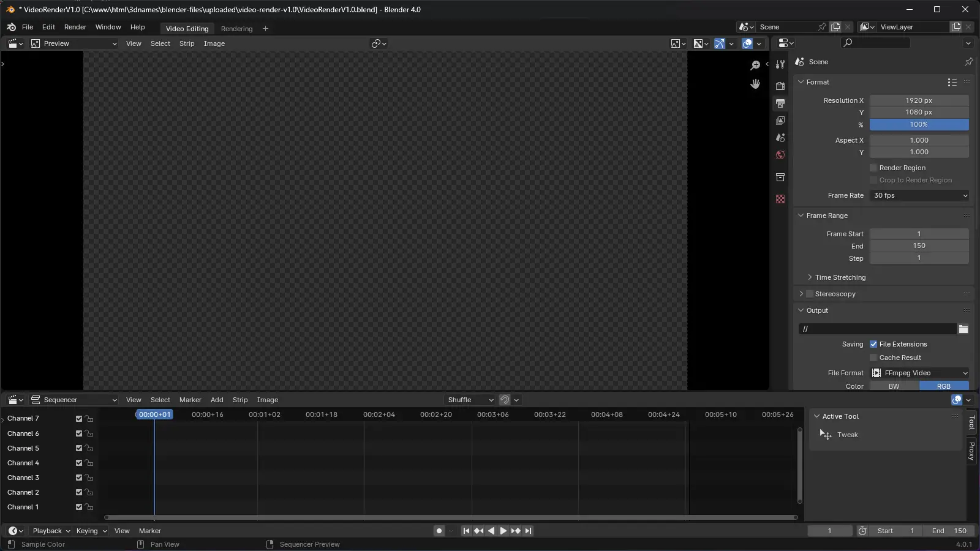This screenshot has width=980, height=551.
Task: Open the Proxy sidebar tab
Action: (x=972, y=451)
